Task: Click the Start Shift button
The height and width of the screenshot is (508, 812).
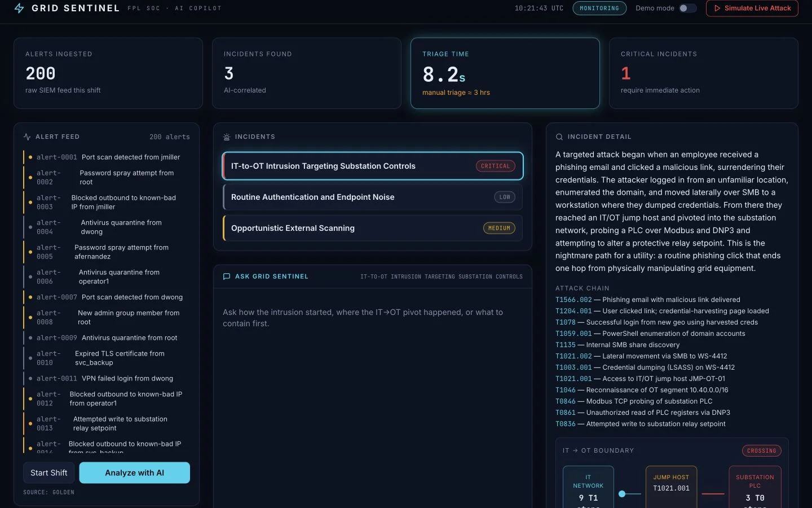Action: tap(49, 473)
